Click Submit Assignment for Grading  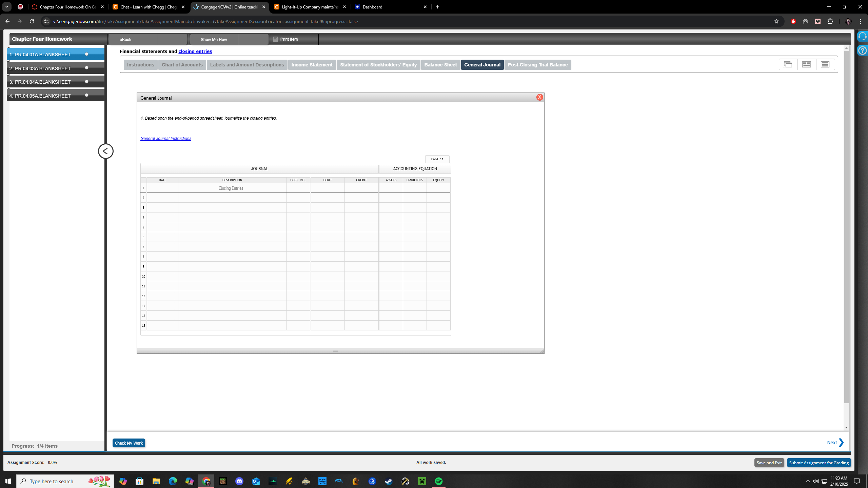(819, 463)
